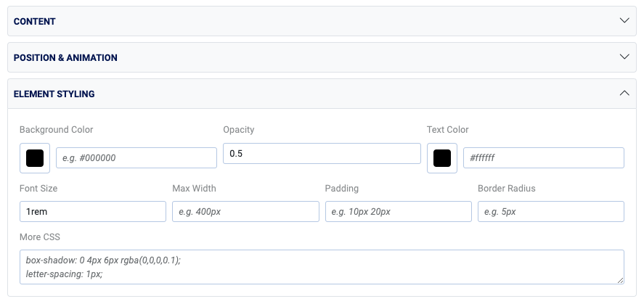Expand the Position & Animation chevron
This screenshot has height=304, width=644.
(x=624, y=57)
